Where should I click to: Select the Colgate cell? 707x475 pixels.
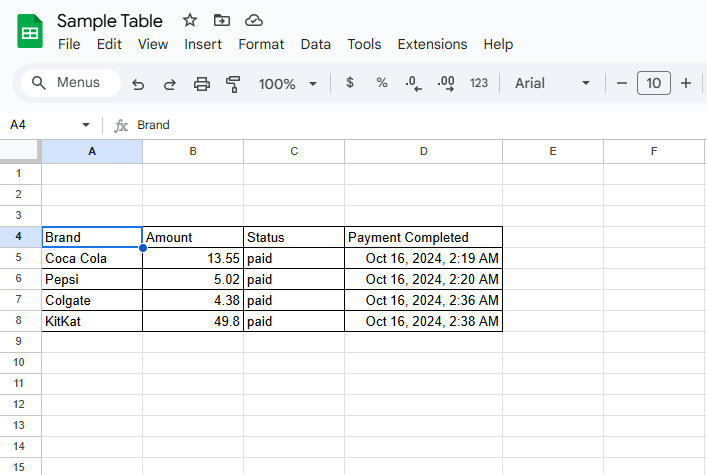click(92, 300)
